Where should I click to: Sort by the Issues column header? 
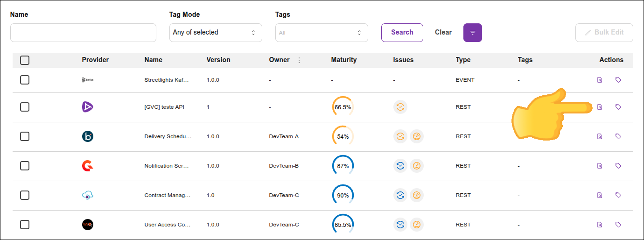click(x=403, y=60)
